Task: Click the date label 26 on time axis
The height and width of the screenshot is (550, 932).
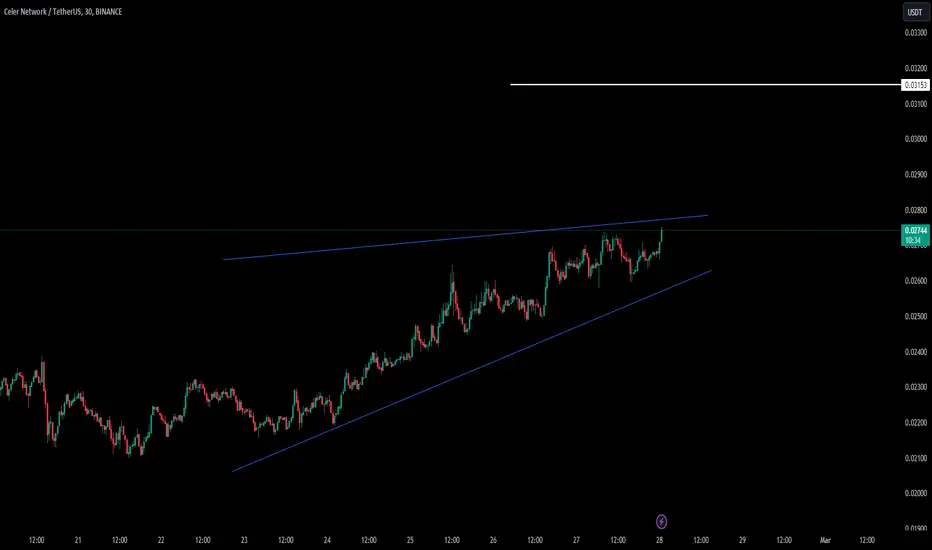Action: pos(493,540)
